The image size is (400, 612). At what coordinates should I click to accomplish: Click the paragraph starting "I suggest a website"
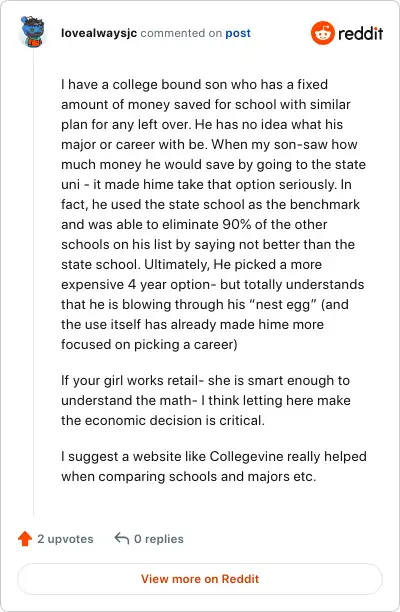click(x=213, y=466)
